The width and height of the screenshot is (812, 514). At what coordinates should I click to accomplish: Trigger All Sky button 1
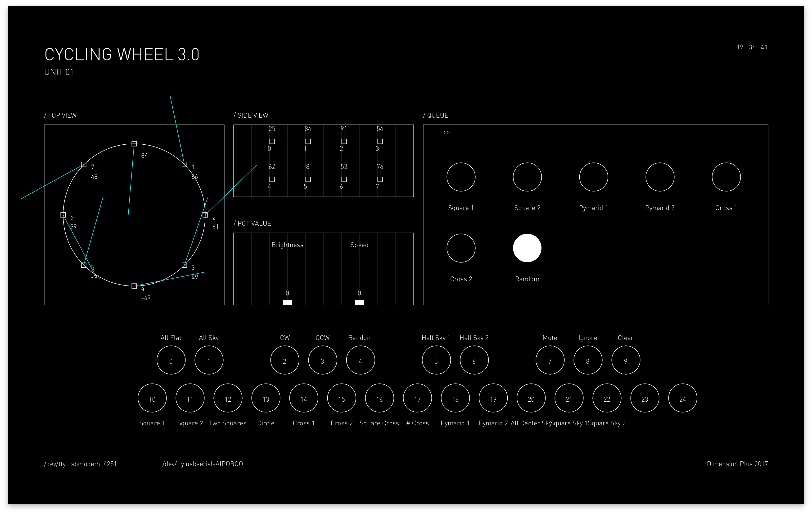[x=209, y=360]
